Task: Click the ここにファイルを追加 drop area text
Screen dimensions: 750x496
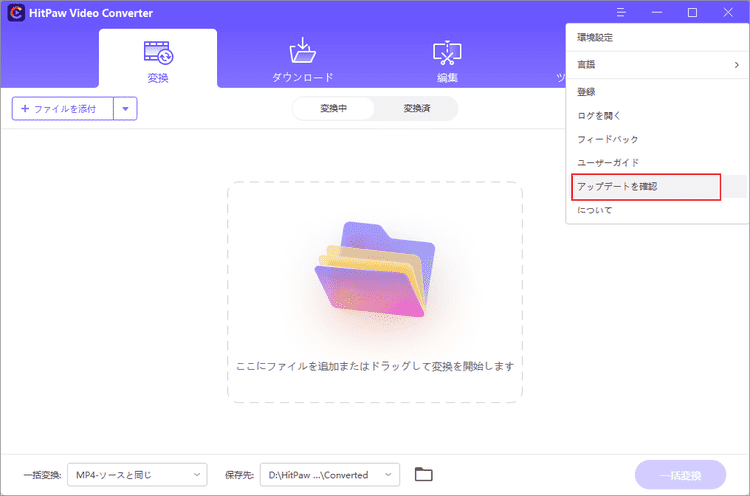Action: coord(375,366)
